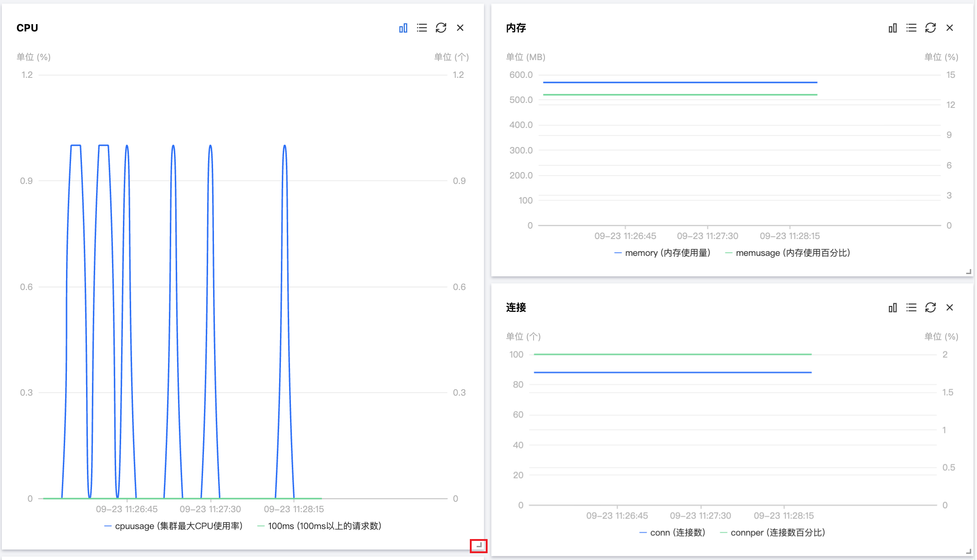Hide the memusage (内存使用百分比) legend series

click(788, 253)
